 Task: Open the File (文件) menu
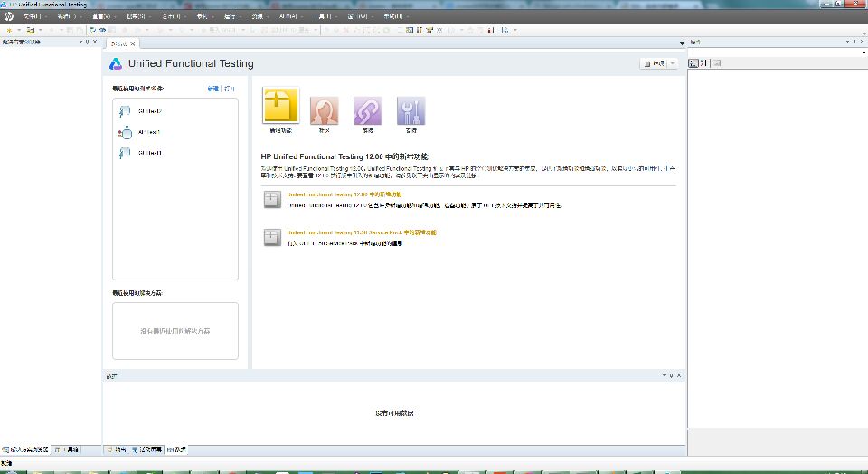[33, 16]
